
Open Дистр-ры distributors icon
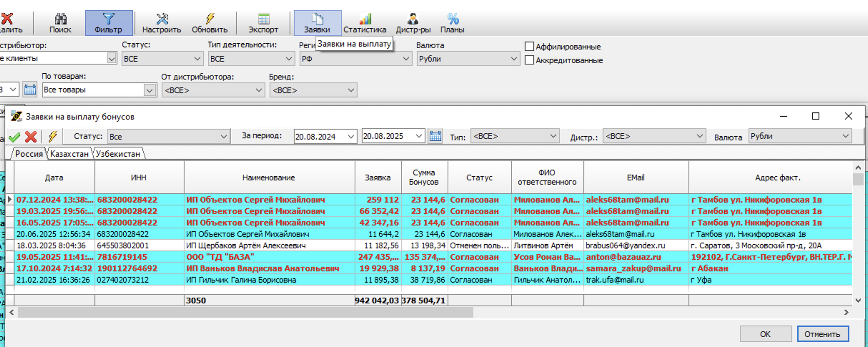(413, 23)
